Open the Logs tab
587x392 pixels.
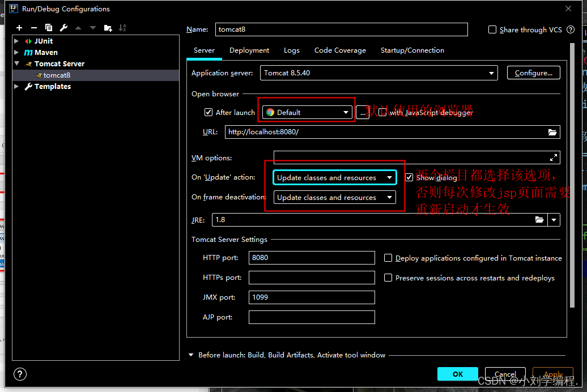[292, 50]
